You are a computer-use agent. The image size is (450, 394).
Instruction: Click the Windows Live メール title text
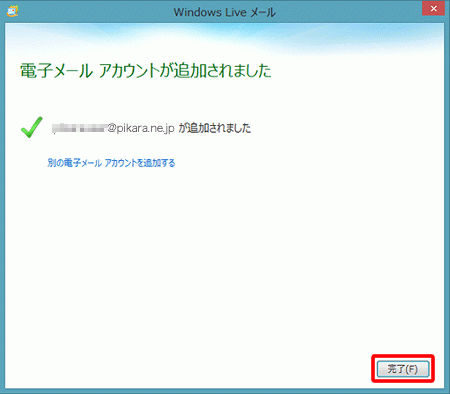coord(224,12)
